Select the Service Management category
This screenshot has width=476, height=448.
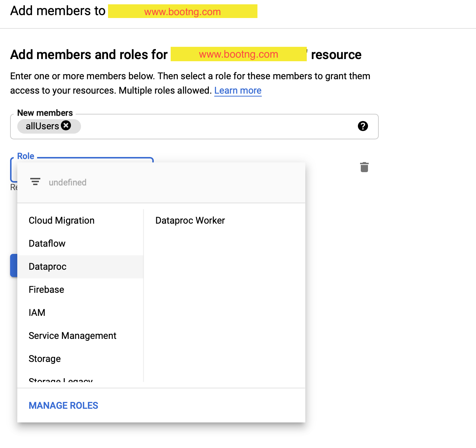click(x=72, y=336)
